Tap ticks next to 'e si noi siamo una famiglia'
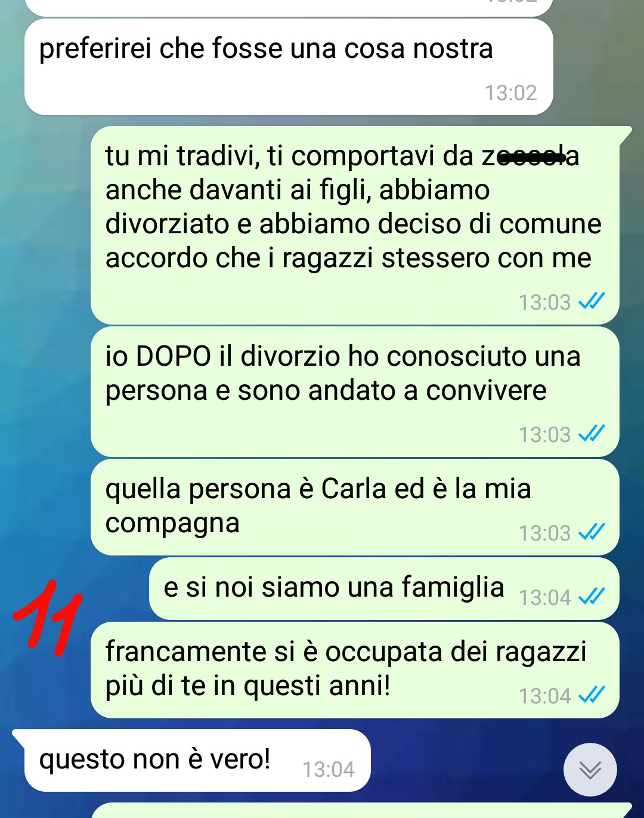Screen dimensions: 644x818 click(592, 597)
